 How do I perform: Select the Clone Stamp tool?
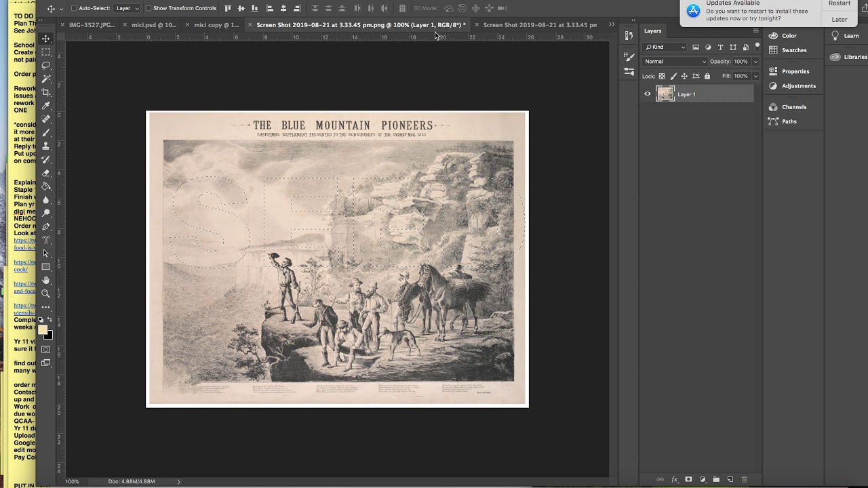click(46, 146)
